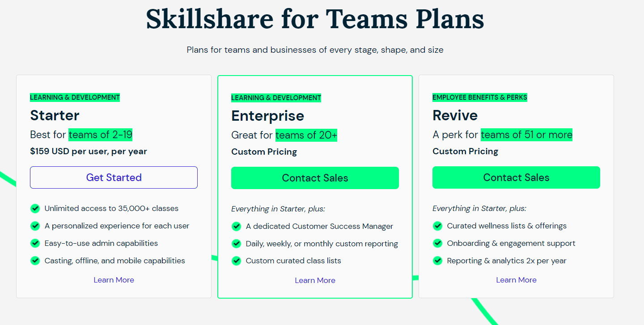Select checkmark next to dedicated Customer Success Manager
Screen dimensions: 644x325
coord(236,226)
